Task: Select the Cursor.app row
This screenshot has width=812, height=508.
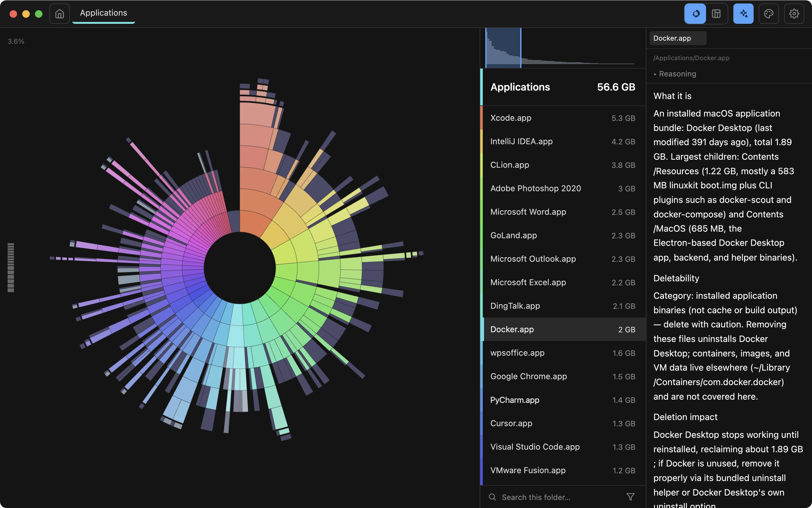Action: (x=563, y=423)
